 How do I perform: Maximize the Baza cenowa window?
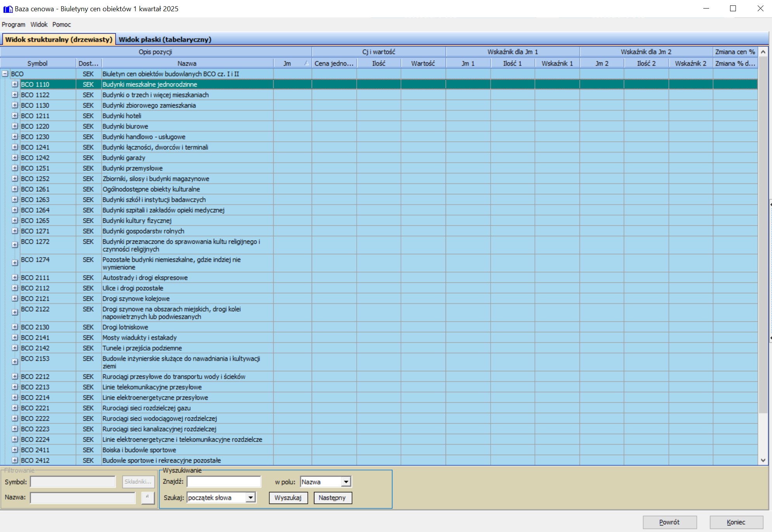[733, 9]
